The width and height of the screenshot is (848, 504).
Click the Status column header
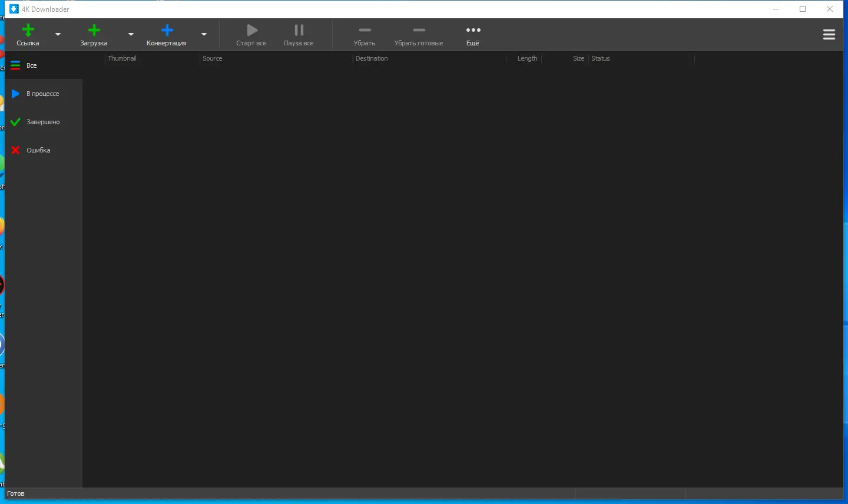(x=601, y=58)
